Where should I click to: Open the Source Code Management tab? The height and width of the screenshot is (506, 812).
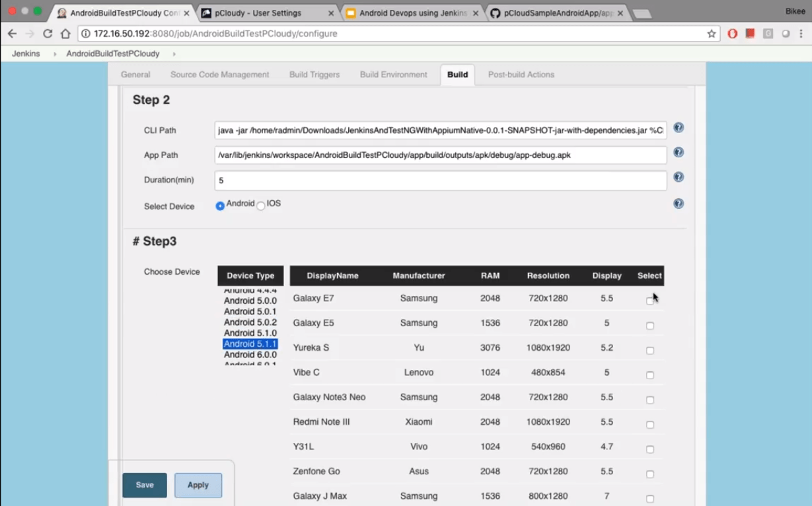pos(219,75)
